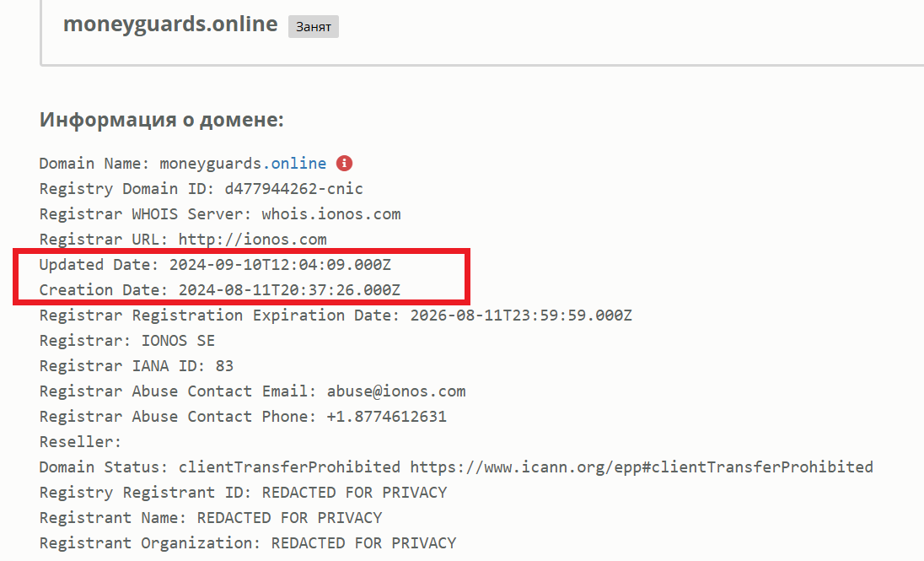Click the abuse@ionos.com email text
The height and width of the screenshot is (561, 924).
(396, 391)
